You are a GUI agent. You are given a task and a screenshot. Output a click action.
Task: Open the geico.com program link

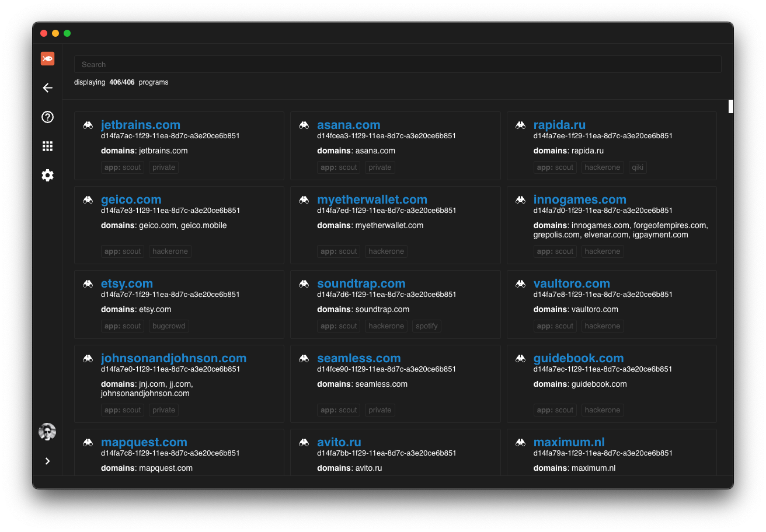coord(131,199)
